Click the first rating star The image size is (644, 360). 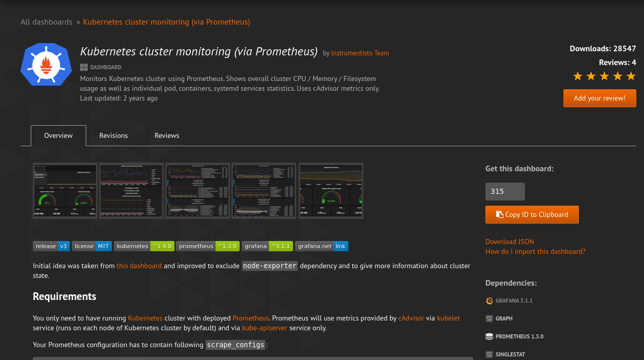(577, 76)
